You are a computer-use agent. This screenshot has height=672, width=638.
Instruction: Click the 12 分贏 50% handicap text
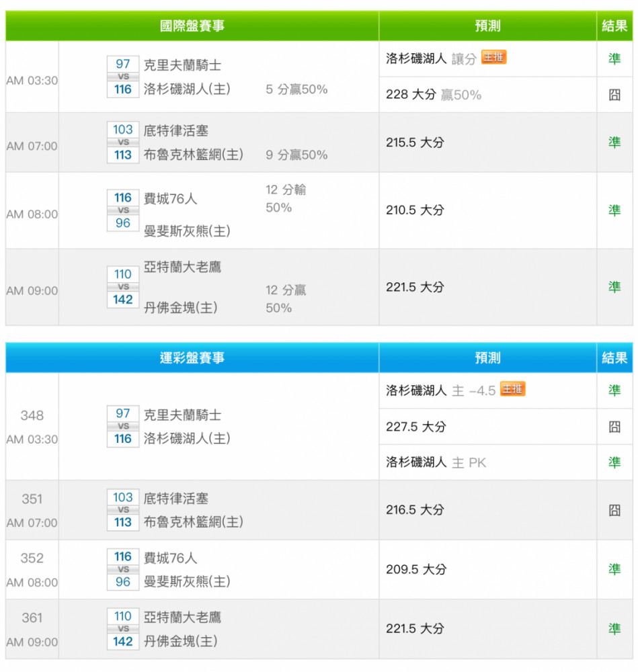pyautogui.click(x=286, y=299)
